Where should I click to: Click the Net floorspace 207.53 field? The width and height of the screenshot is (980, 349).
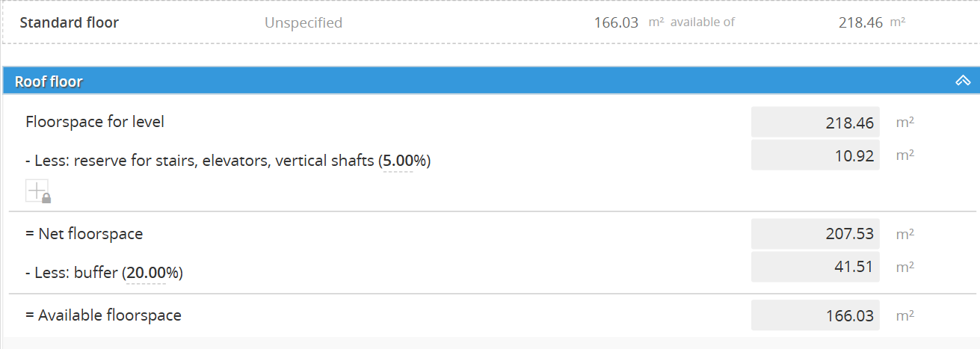[815, 234]
